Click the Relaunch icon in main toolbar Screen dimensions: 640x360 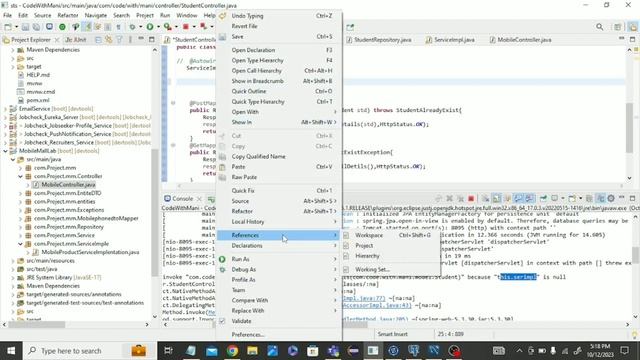(x=203, y=27)
